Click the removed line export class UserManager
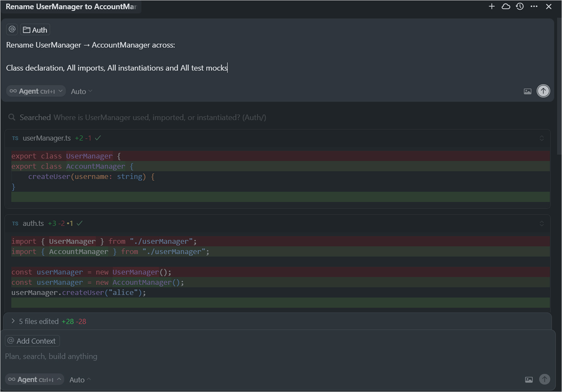Screen dimensions: 562x392 click(x=280, y=156)
